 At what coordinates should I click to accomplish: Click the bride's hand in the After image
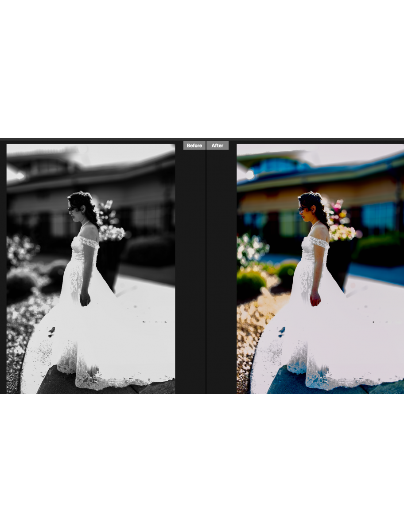315,300
